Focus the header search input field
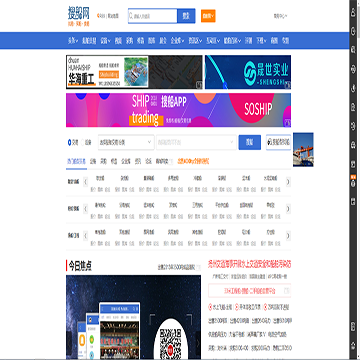This screenshot has height=360, width=360. (x=153, y=16)
